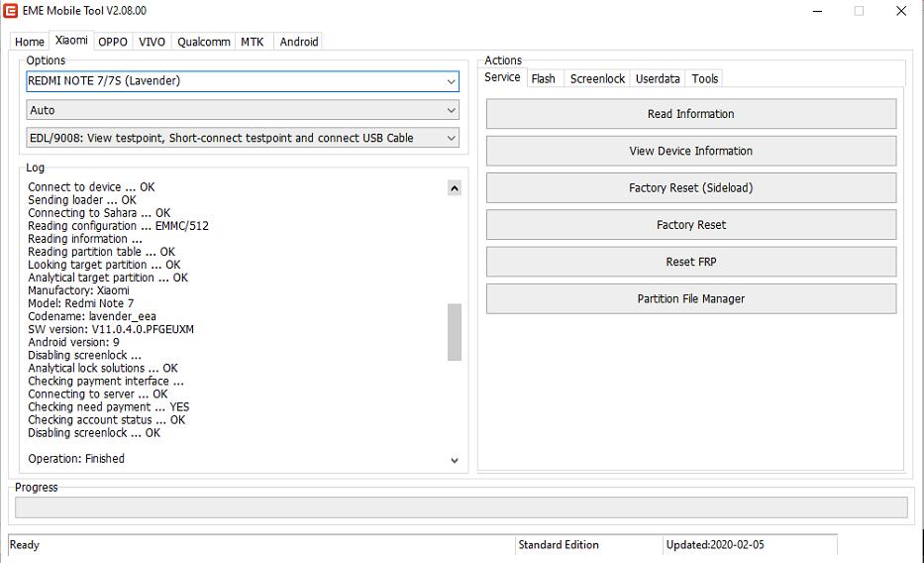The width and height of the screenshot is (924, 563).
Task: Click the progress bar
Action: [462, 507]
